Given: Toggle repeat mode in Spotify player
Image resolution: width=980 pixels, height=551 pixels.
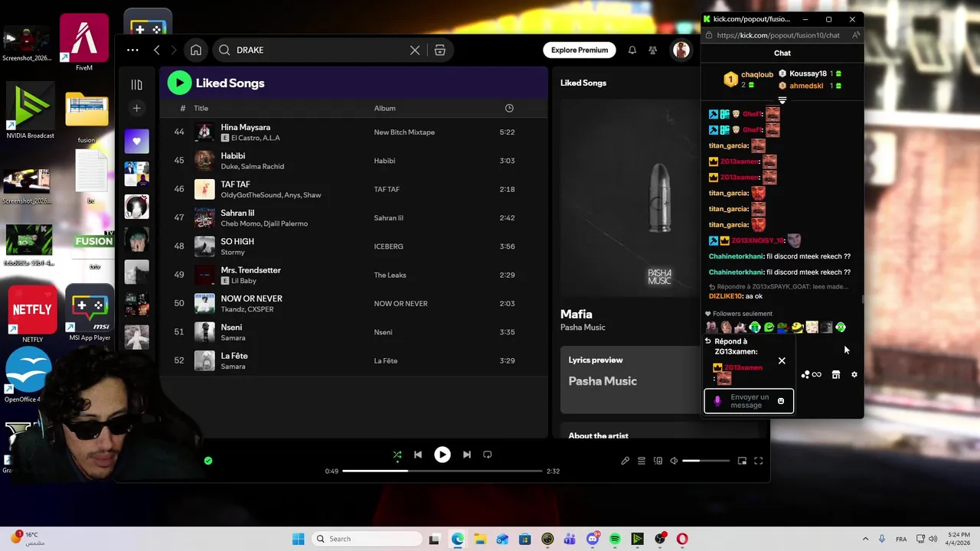Looking at the screenshot, I should (x=488, y=455).
